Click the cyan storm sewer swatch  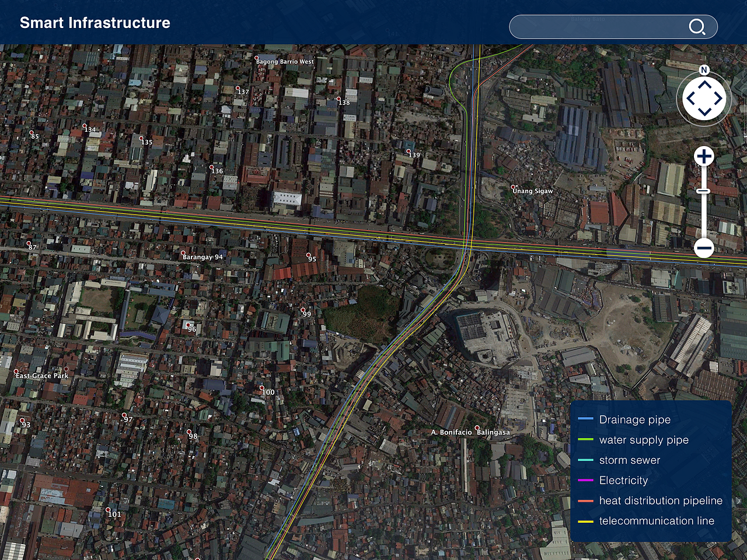pos(585,460)
